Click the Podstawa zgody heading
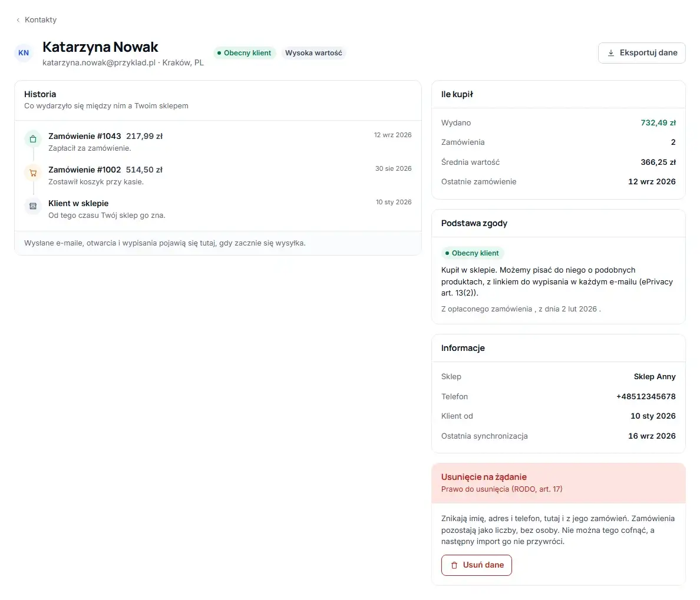The height and width of the screenshot is (600, 700). pyautogui.click(x=474, y=223)
